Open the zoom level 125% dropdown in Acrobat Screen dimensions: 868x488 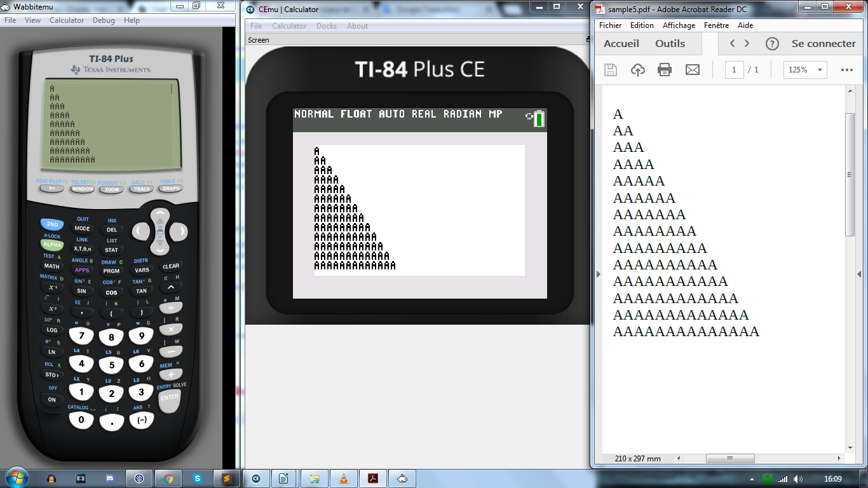805,70
